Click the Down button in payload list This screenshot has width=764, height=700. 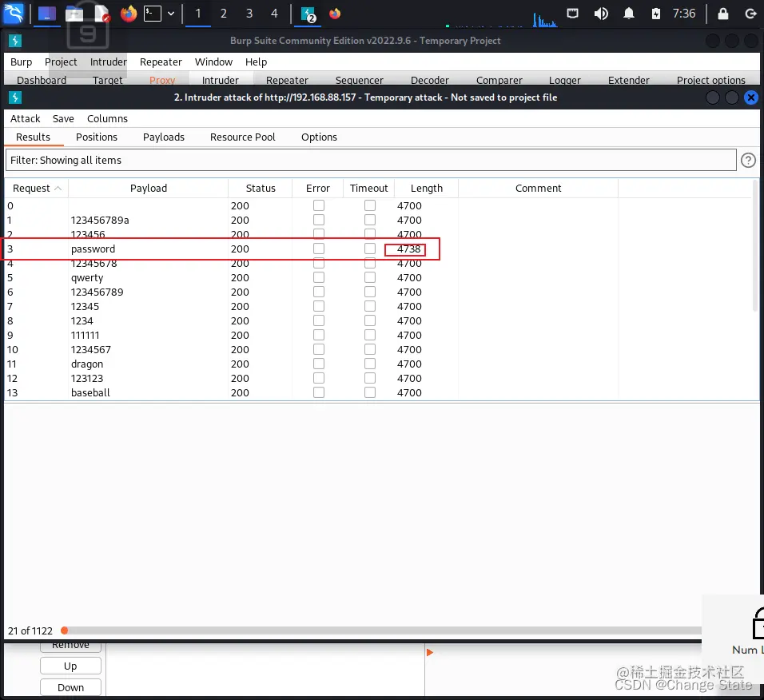pos(70,687)
